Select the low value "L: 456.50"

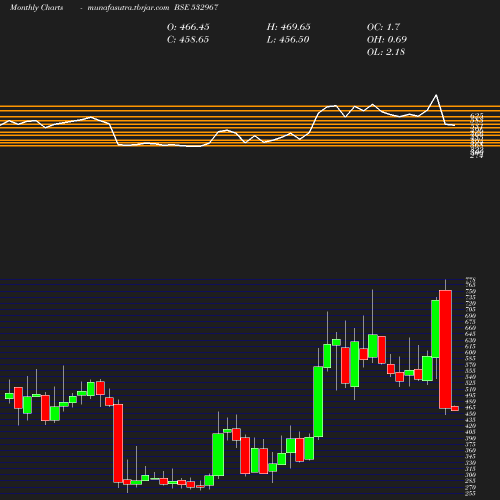coord(288,40)
